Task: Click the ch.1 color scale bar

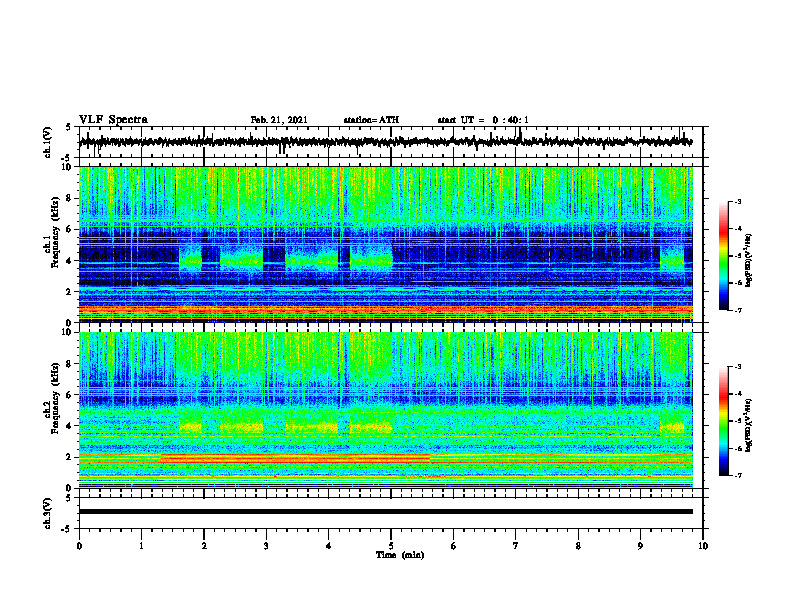Action: pyautogui.click(x=723, y=256)
